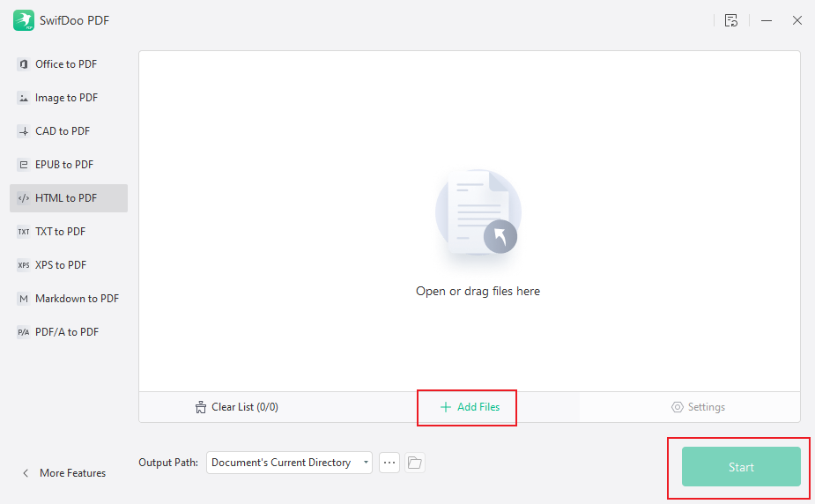The height and width of the screenshot is (504, 815).
Task: Select Image to PDF conversion
Action: [69, 98]
